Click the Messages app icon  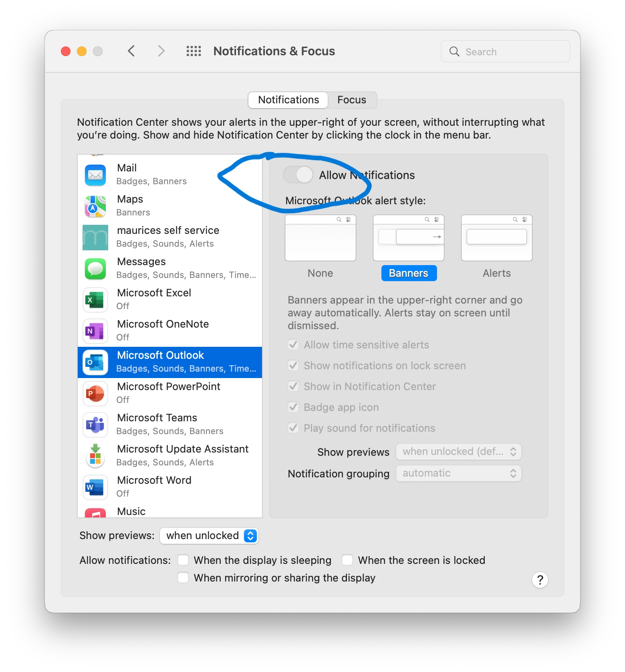click(x=95, y=269)
